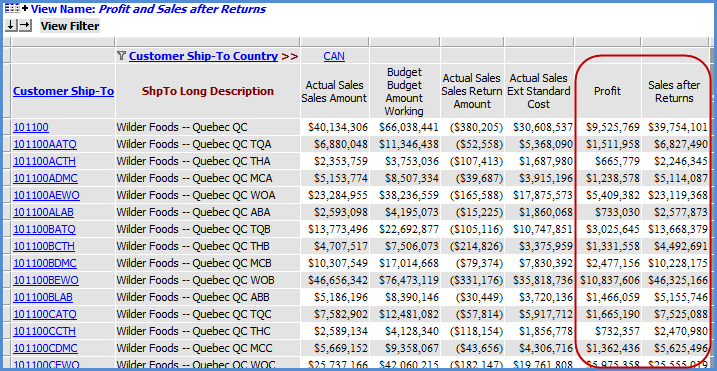Open customer 101100AEWO link
This screenshot has width=717, height=371.
coord(46,195)
